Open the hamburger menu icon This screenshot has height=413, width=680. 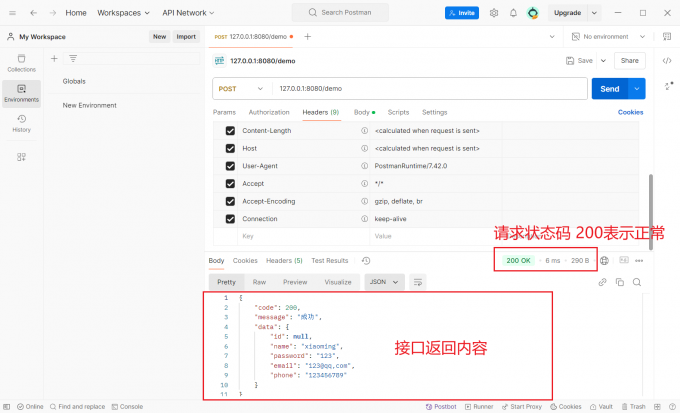[13, 13]
